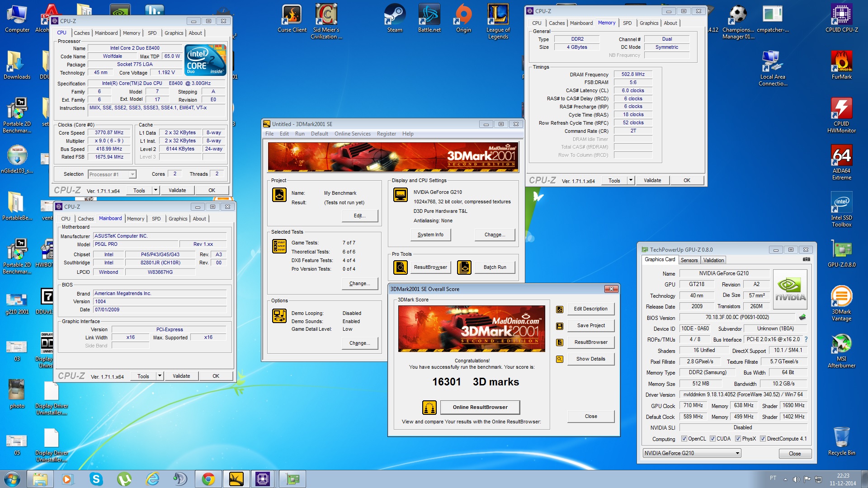Click the Online ResultBrowser button

click(480, 407)
